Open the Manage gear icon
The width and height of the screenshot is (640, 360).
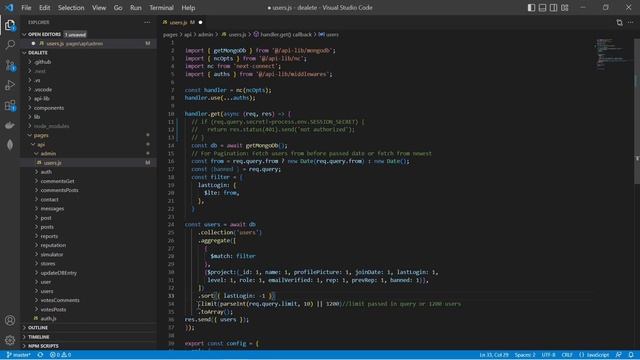[10, 340]
